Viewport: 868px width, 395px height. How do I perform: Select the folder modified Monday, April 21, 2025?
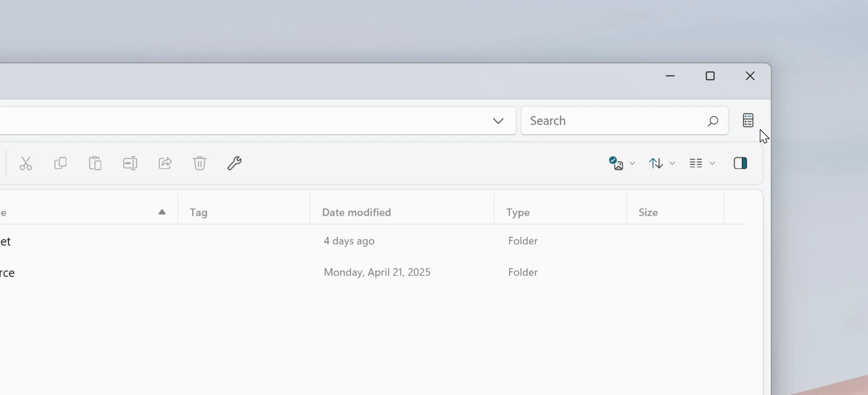(x=377, y=272)
